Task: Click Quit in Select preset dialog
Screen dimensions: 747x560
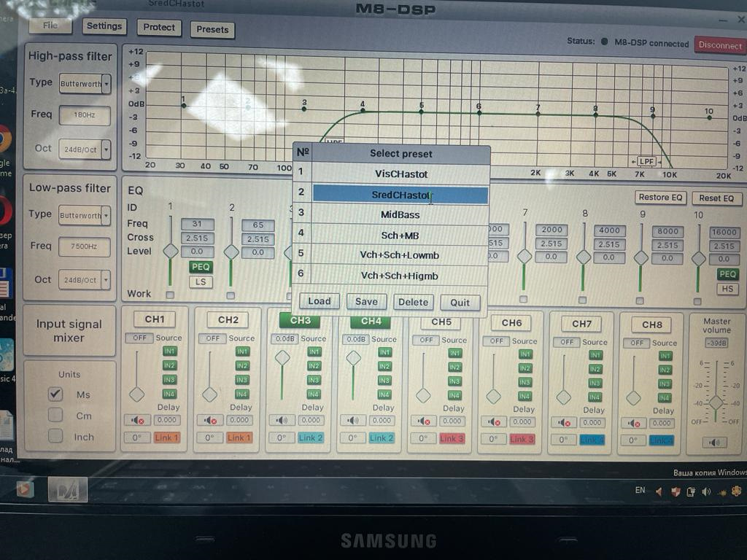Action: (460, 303)
